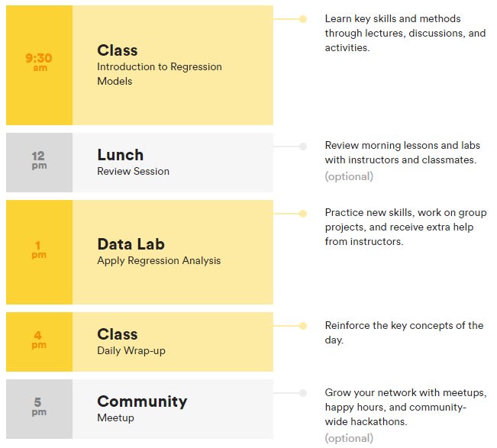
Task: Click the gray connector dot beside Lunch
Action: tap(303, 147)
